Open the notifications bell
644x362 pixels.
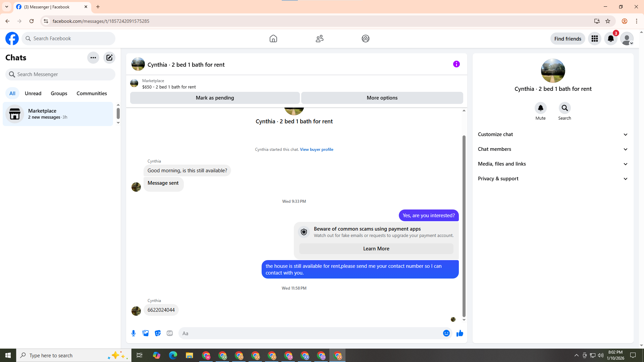point(610,39)
